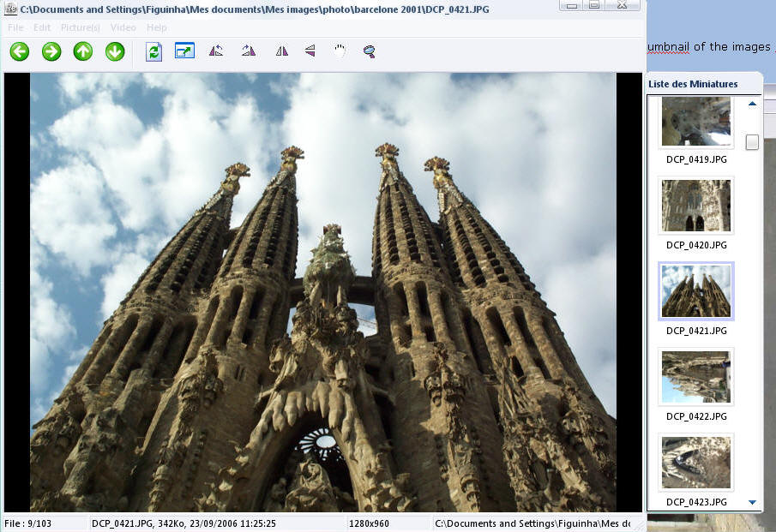This screenshot has width=776, height=532.
Task: Click the 'File : 9/103' status bar entry
Action: click(27, 523)
